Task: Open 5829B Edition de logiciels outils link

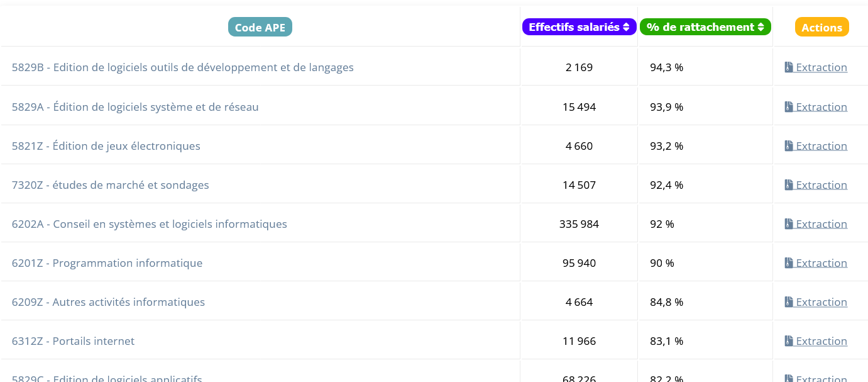Action: click(182, 67)
